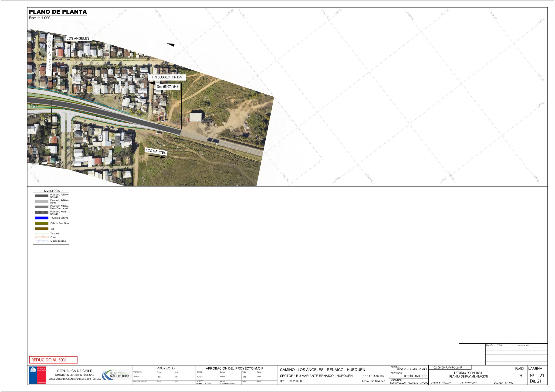Viewport: 555px width, 392px height.
Task: Click the 'PLANO' heading cell
Action: (x=519, y=368)
